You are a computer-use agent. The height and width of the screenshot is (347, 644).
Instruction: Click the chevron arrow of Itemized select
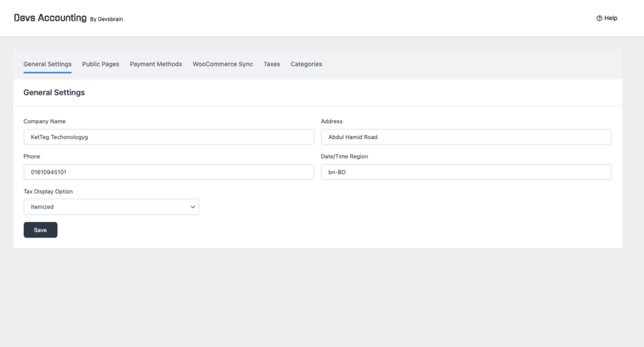coord(192,207)
